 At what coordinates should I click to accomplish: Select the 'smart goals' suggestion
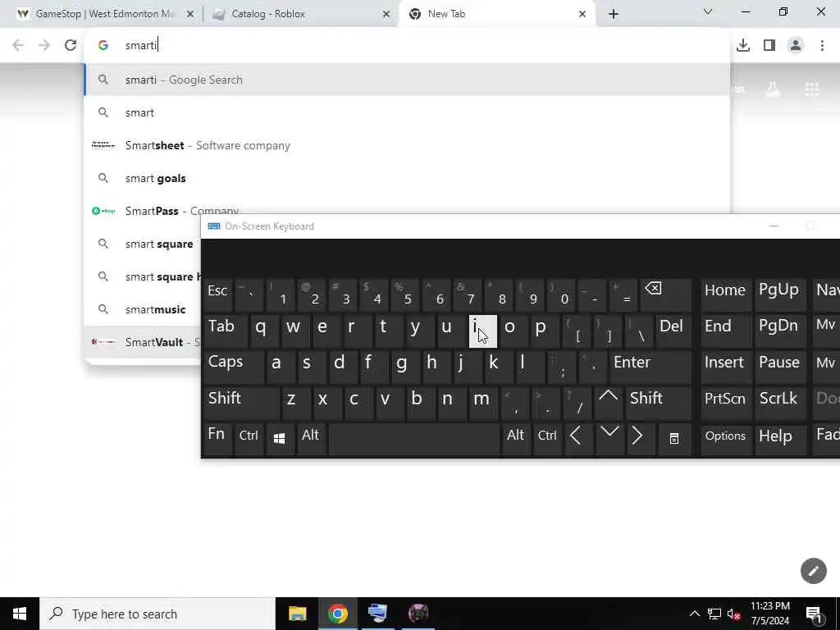407,178
